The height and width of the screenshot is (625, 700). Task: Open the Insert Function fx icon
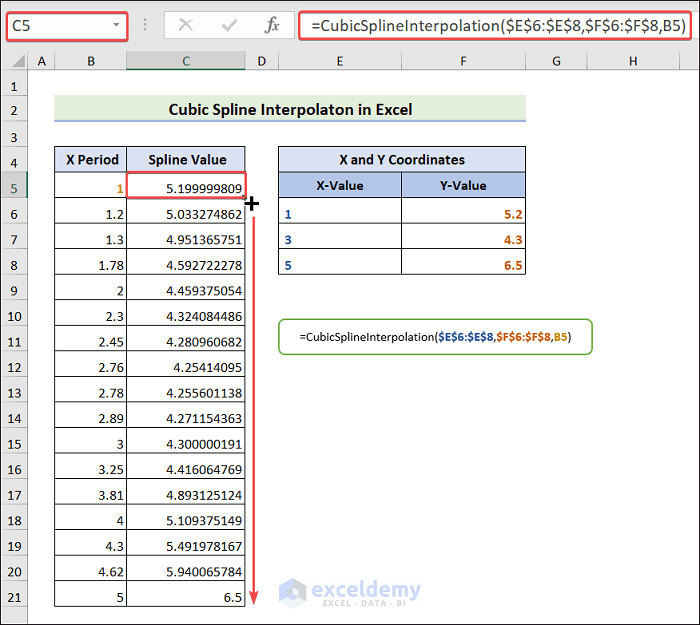click(x=272, y=25)
